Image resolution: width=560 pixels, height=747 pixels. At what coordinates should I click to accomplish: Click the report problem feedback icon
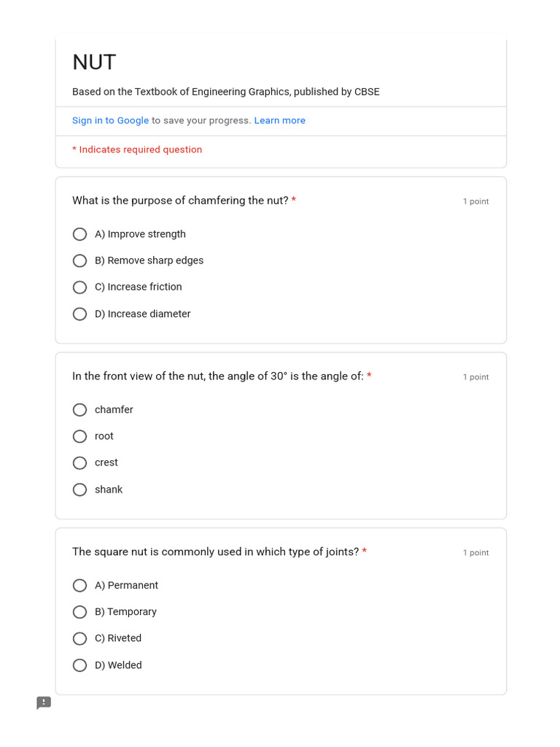pos(44,703)
